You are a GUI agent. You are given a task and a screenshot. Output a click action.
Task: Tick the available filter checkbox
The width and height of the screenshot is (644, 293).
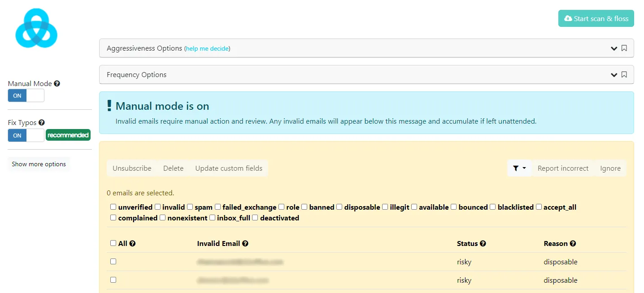(414, 207)
